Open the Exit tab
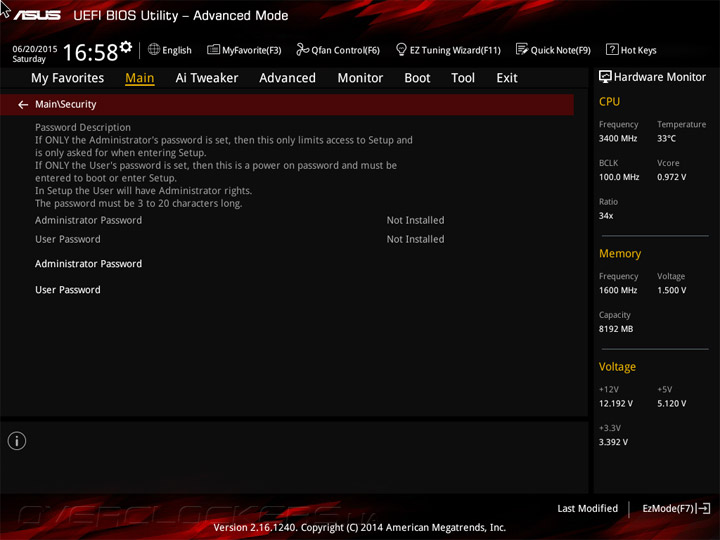The height and width of the screenshot is (540, 720). [507, 78]
